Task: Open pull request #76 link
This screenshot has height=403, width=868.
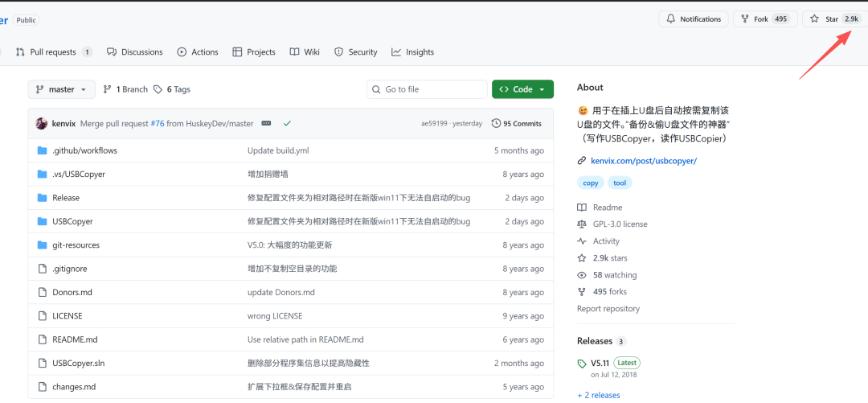Action: coord(158,124)
